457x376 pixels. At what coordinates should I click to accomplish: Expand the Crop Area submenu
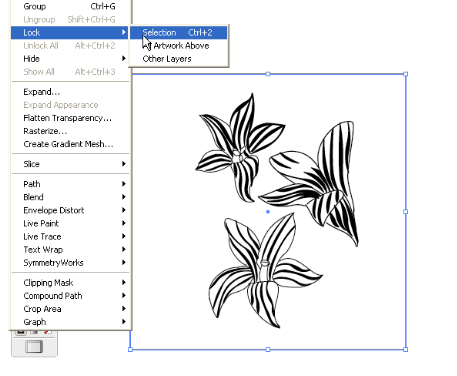tap(70, 309)
